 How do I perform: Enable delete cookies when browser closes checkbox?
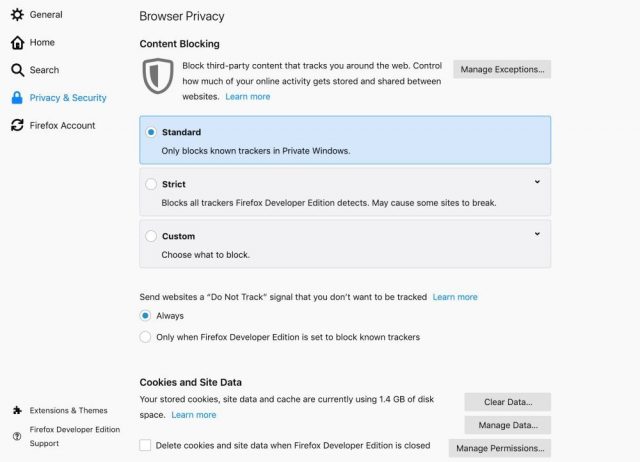[x=146, y=445]
